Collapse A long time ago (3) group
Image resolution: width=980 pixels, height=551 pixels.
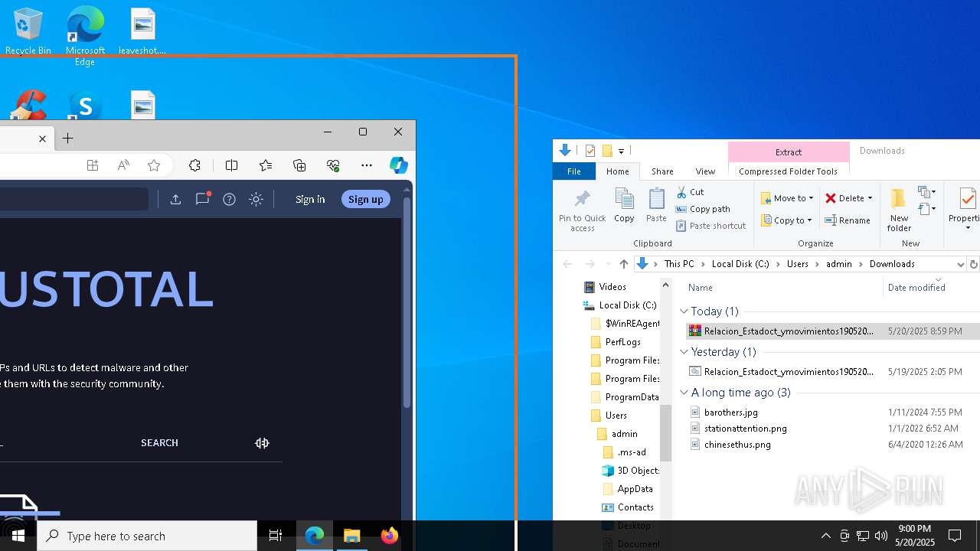pyautogui.click(x=684, y=393)
